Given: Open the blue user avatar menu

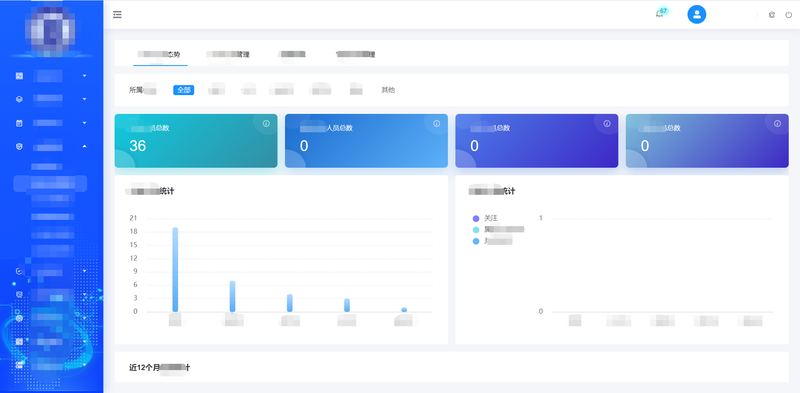Looking at the screenshot, I should coord(696,14).
